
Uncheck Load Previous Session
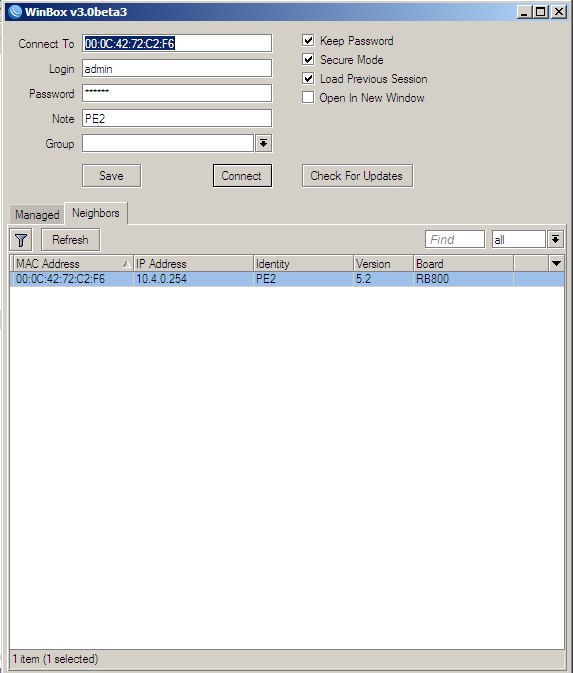[x=308, y=78]
